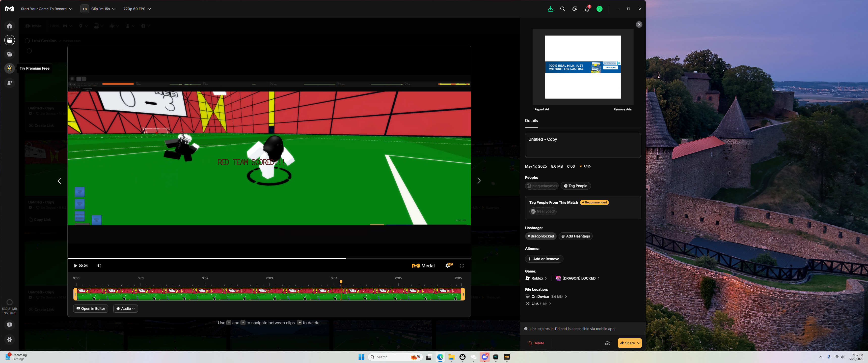The height and width of the screenshot is (363, 868).
Task: Open the folders icon in sidebar
Action: tap(9, 54)
